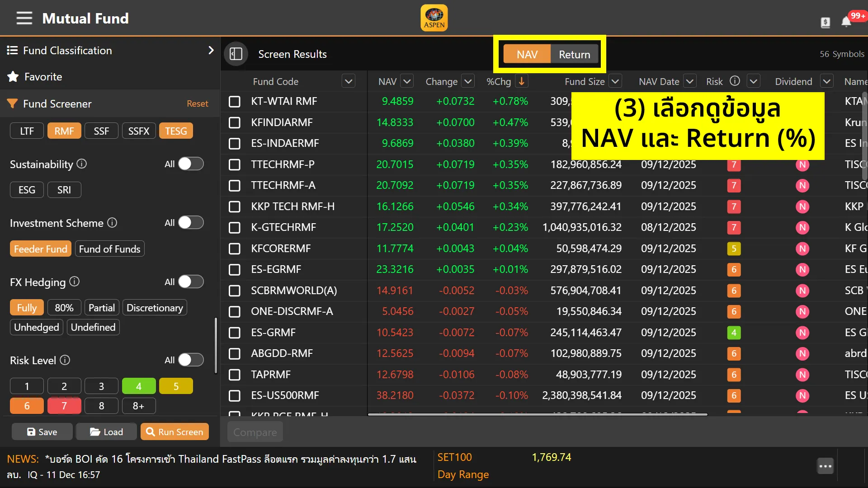
Task: Collapse the side panel using panel icon
Action: [236, 54]
